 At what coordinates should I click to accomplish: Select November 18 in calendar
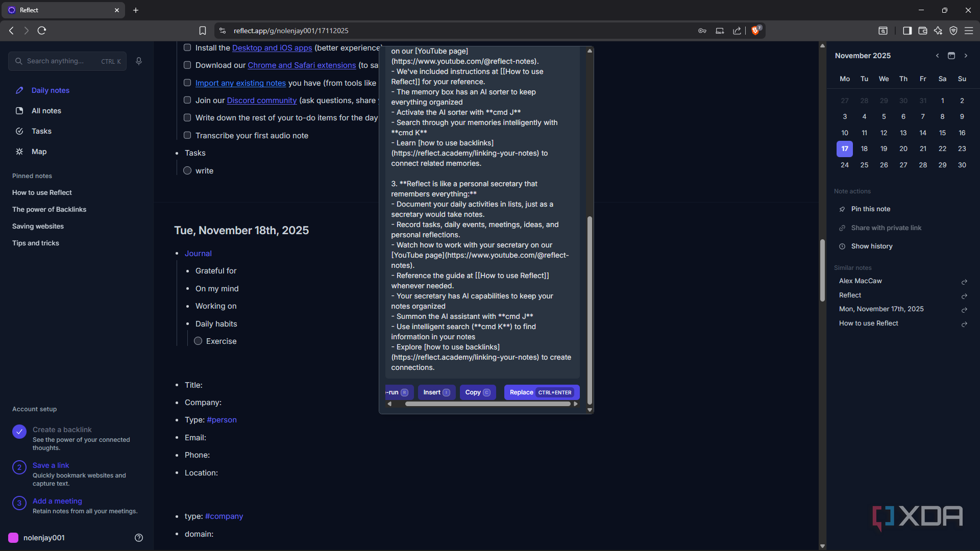864,149
